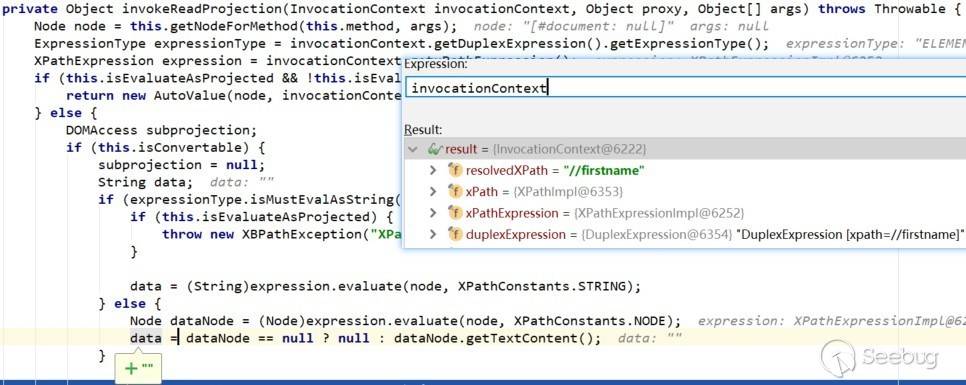This screenshot has height=385, width=966.
Task: Expand the duplexExpression field node
Action: tap(433, 235)
